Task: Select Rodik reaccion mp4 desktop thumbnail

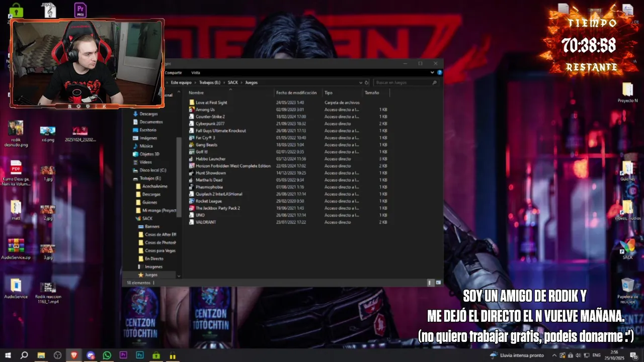Action: [48, 288]
